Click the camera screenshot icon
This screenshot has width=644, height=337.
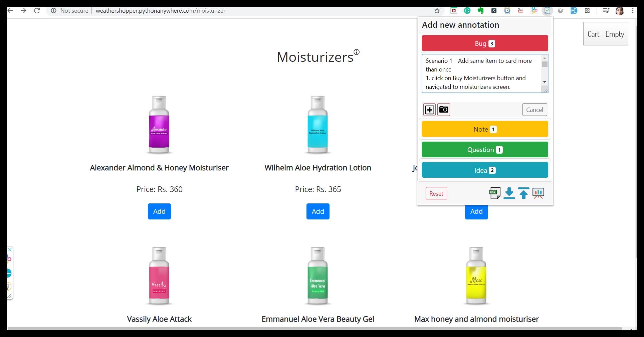click(x=444, y=110)
